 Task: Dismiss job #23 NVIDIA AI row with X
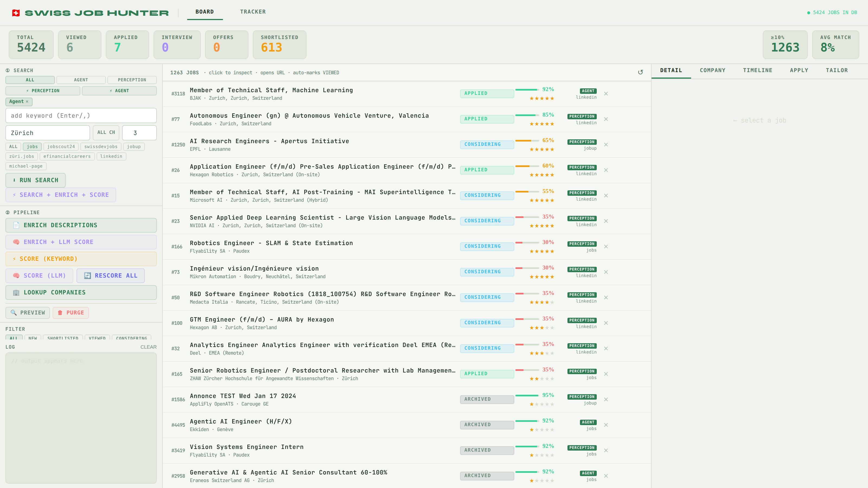[x=606, y=221]
